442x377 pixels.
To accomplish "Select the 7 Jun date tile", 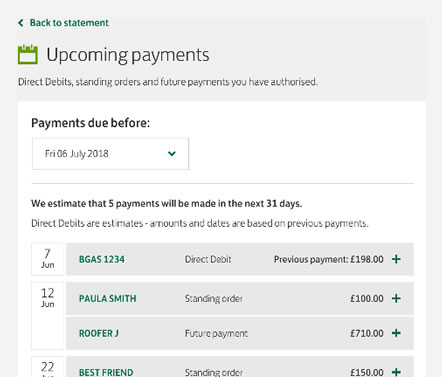I will (48, 259).
